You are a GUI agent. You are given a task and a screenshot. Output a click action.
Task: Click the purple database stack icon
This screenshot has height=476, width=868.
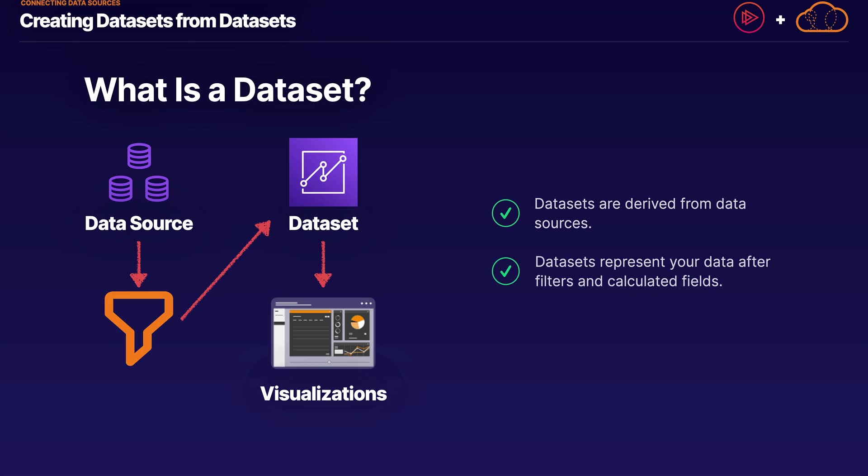(x=139, y=172)
